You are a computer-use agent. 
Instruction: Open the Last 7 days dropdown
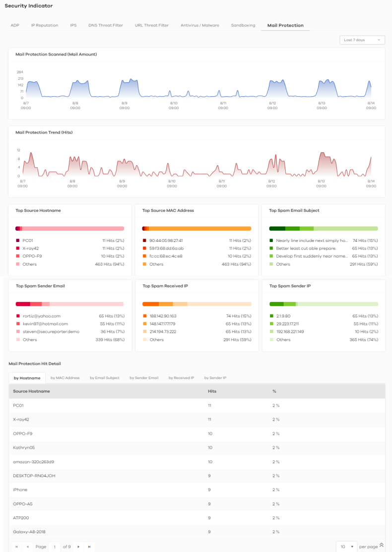[362, 40]
